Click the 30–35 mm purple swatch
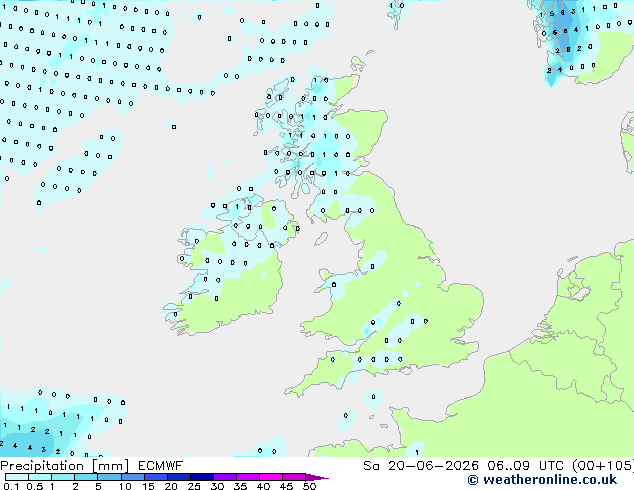This screenshot has width=634, height=490. click(225, 477)
